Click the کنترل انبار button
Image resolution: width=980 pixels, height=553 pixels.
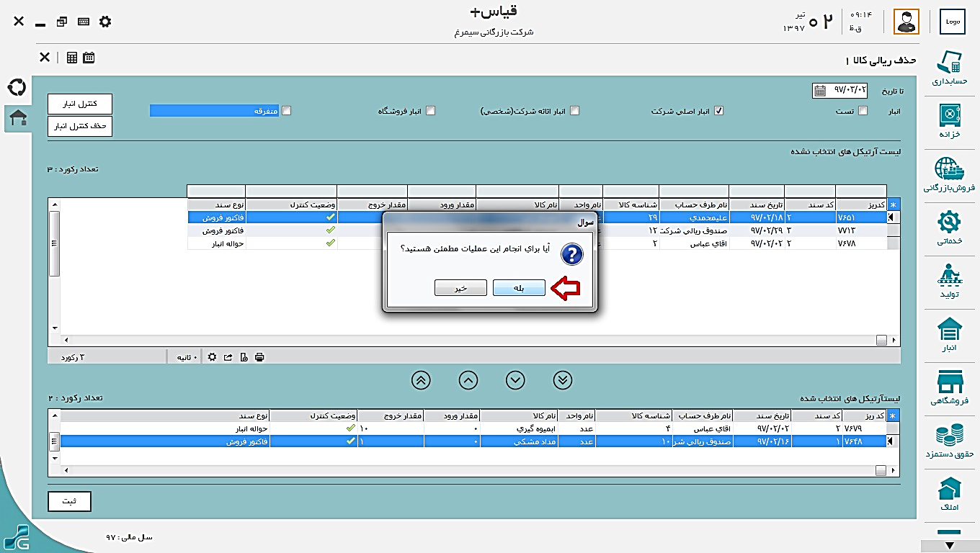(x=80, y=104)
